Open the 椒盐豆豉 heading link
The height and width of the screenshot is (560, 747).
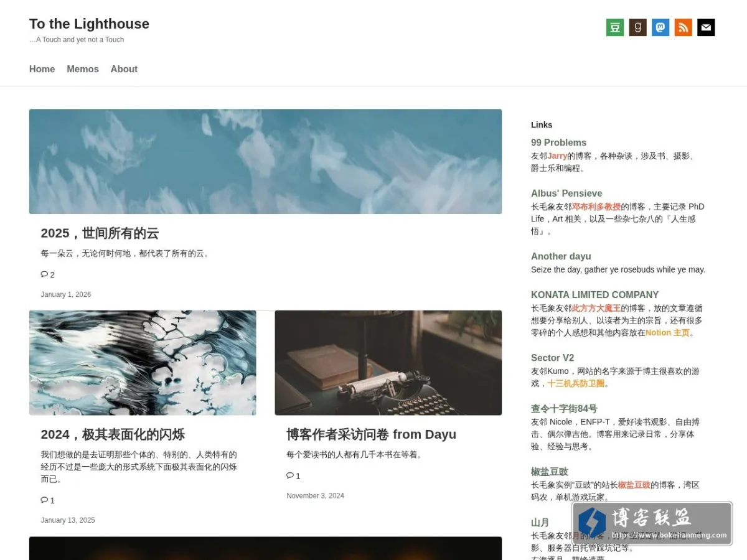pyautogui.click(x=550, y=472)
